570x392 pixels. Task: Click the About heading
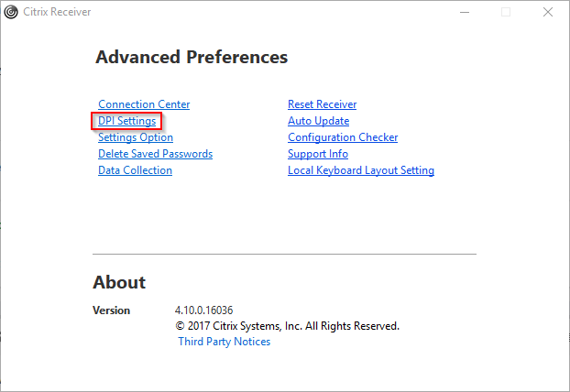(x=119, y=282)
